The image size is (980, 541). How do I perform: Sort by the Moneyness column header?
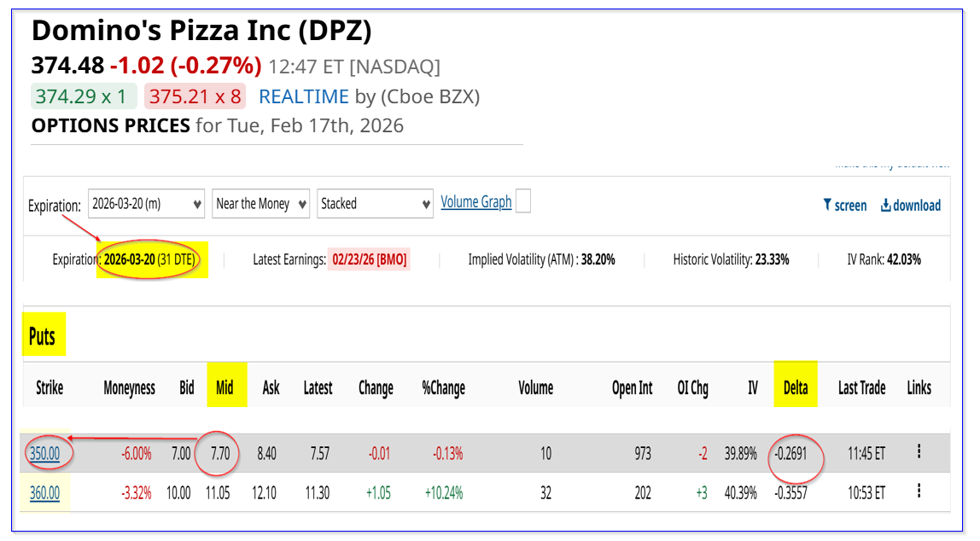pos(129,388)
